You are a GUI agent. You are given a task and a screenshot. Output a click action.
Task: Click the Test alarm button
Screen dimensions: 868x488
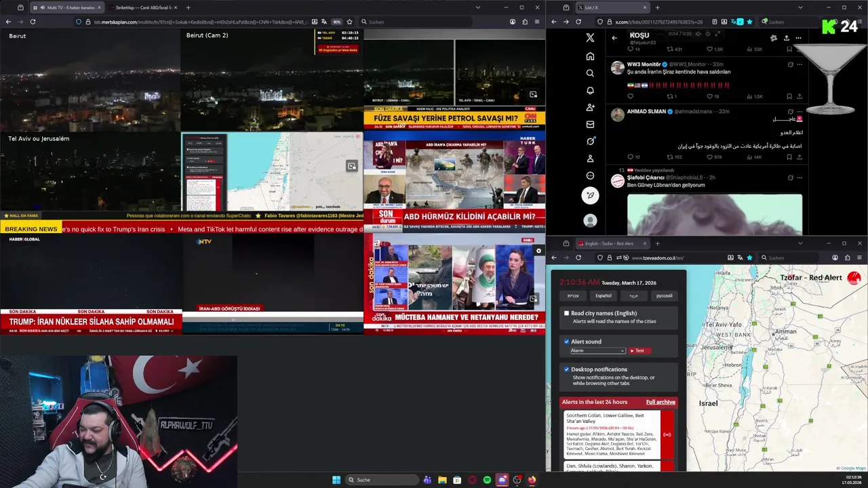click(639, 350)
